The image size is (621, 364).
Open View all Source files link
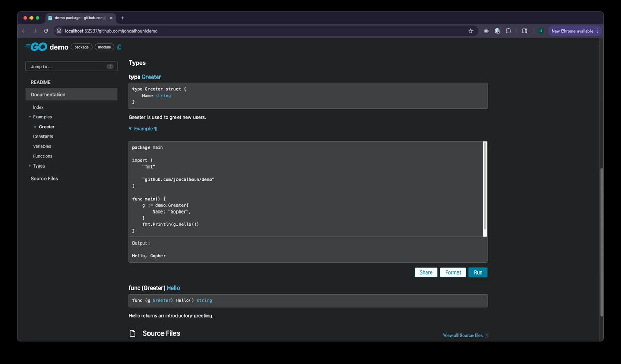click(463, 336)
